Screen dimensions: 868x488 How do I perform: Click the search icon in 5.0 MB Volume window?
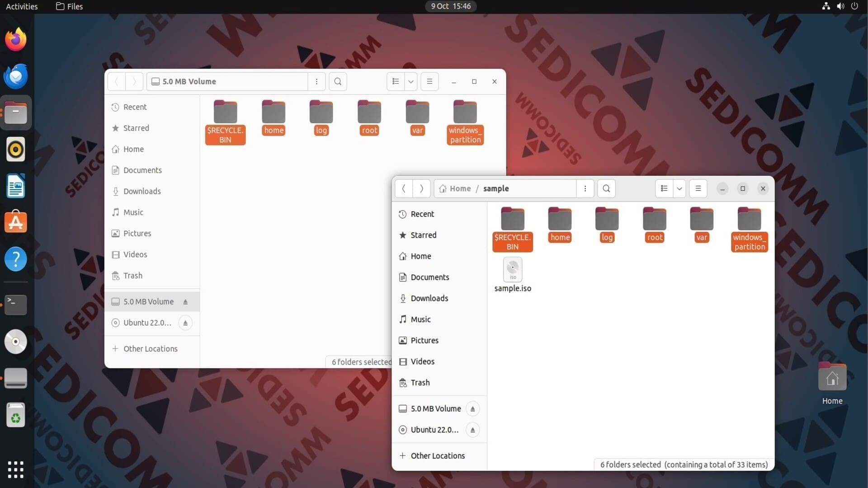(x=338, y=81)
